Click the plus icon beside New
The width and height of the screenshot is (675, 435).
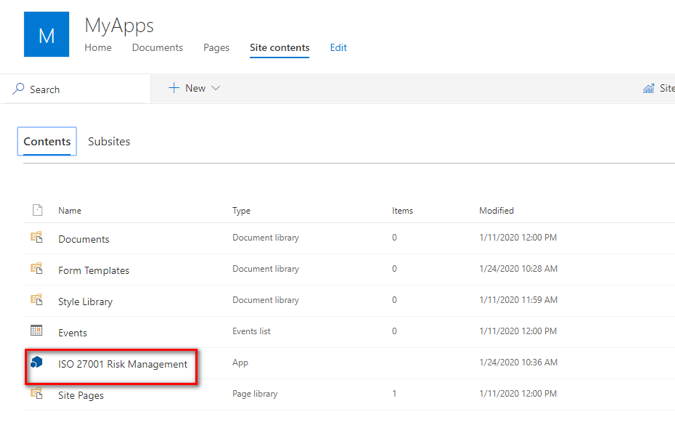pos(173,88)
